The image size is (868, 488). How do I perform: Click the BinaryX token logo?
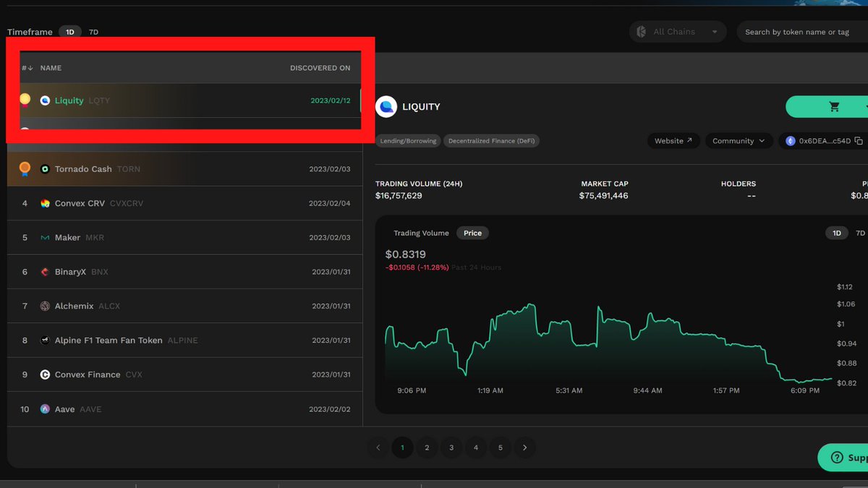coord(45,272)
